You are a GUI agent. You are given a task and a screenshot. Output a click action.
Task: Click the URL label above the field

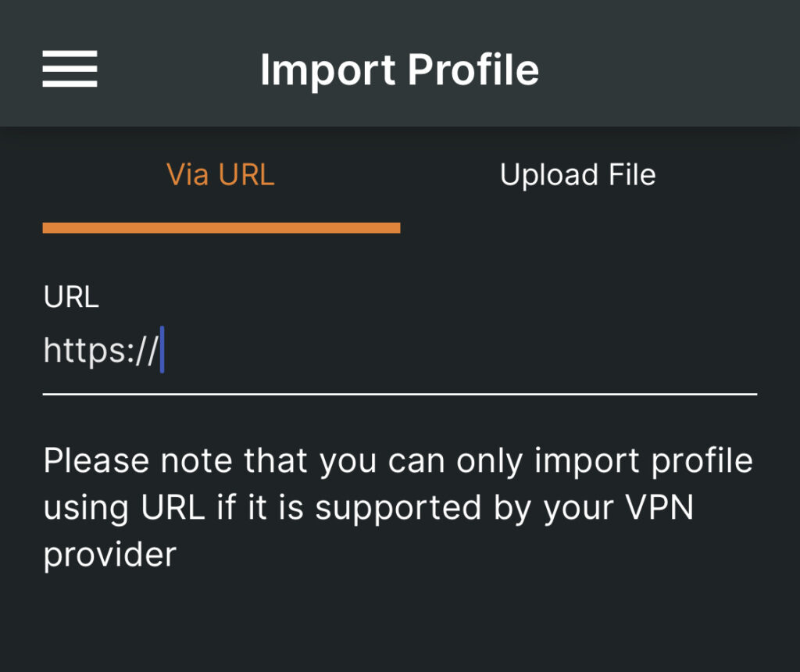[x=71, y=296]
